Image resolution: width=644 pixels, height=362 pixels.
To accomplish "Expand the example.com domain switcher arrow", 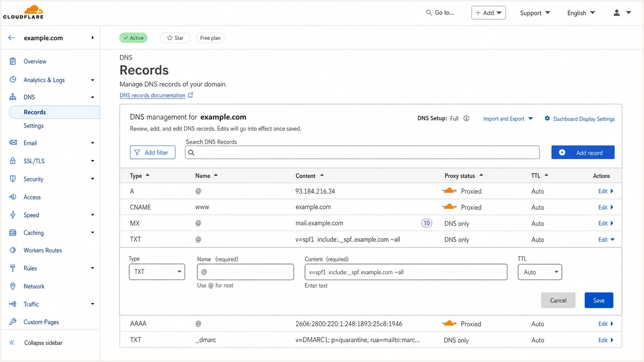I will click(x=92, y=38).
